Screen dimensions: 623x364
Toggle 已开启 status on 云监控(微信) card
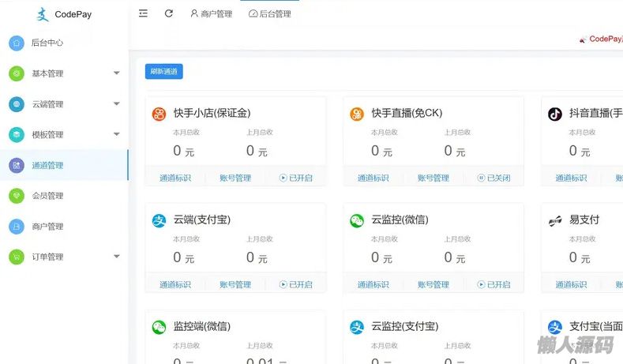click(x=494, y=284)
